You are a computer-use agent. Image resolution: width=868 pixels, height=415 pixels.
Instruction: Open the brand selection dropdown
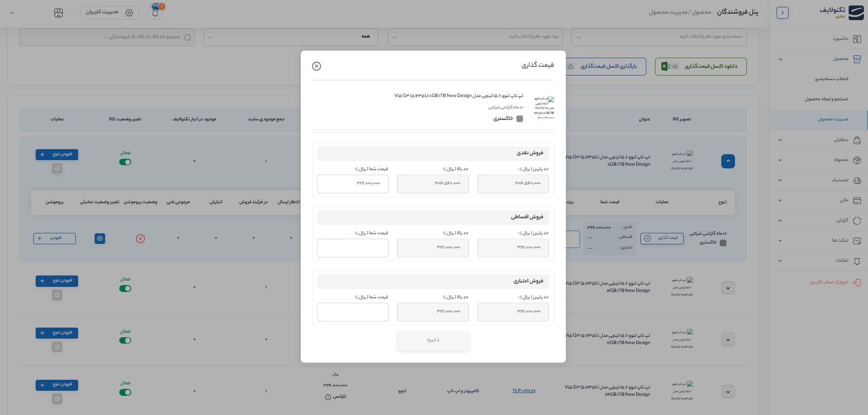click(x=475, y=37)
